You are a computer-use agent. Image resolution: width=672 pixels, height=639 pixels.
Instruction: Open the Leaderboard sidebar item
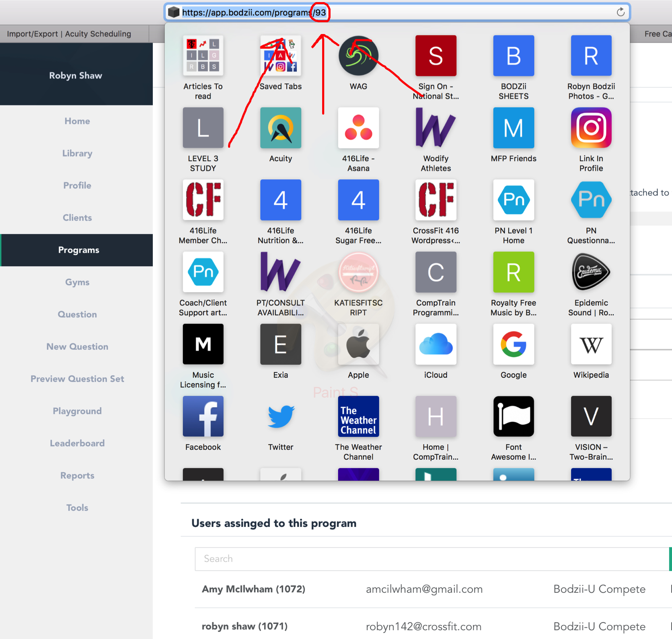pyautogui.click(x=77, y=443)
